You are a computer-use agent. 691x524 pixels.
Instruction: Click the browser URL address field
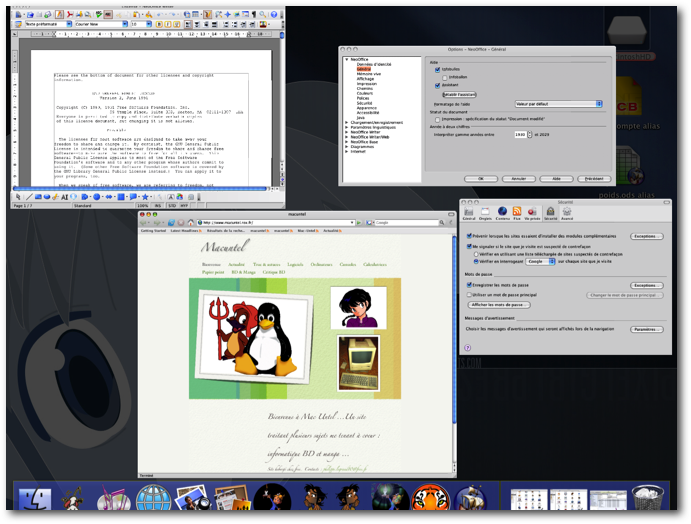pyautogui.click(x=275, y=223)
